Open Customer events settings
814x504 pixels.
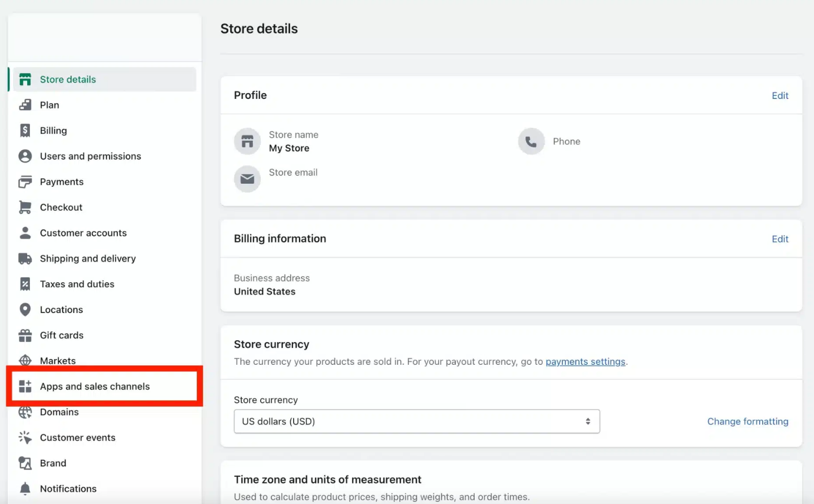tap(105, 438)
